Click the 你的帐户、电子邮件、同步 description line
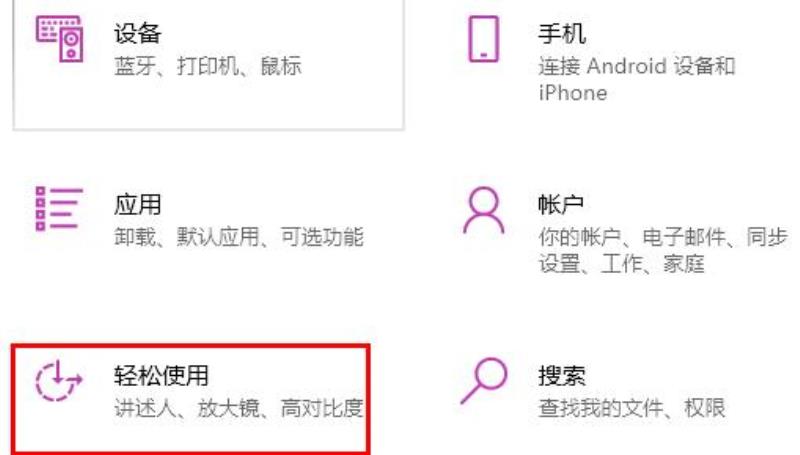 click(663, 237)
